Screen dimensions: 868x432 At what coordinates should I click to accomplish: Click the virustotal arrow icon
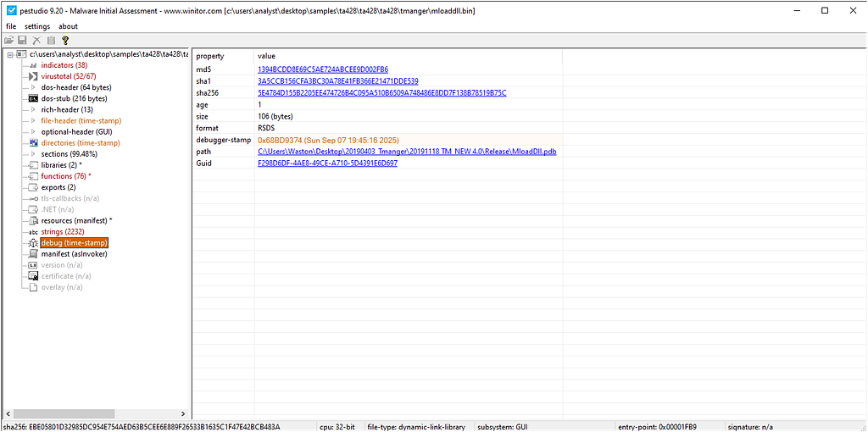pos(33,76)
